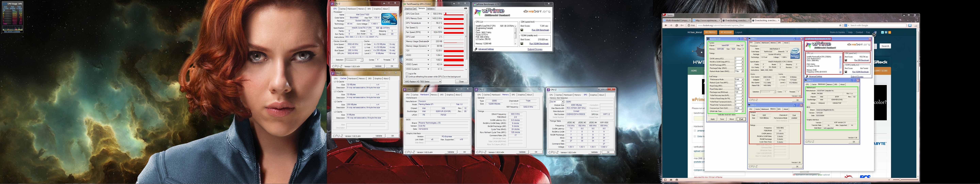Bookmark page with the address bar star
The width and height of the screenshot is (980, 184).
pos(840,26)
